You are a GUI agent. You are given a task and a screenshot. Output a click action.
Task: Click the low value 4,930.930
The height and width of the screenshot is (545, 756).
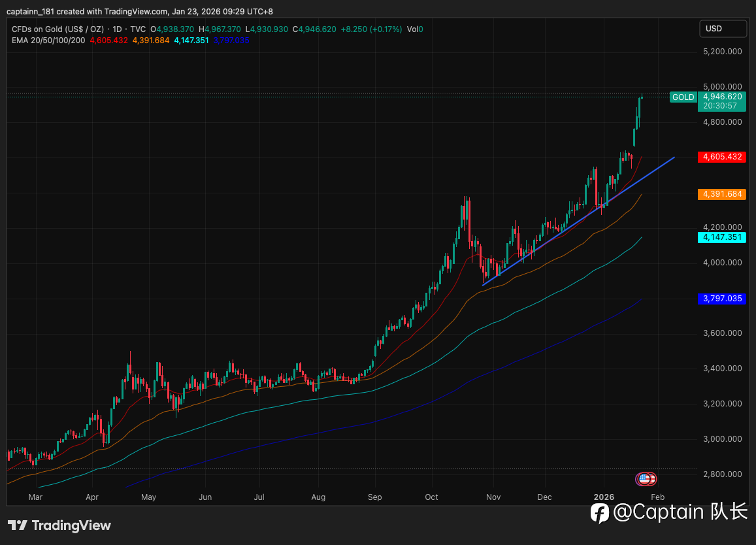(269, 29)
